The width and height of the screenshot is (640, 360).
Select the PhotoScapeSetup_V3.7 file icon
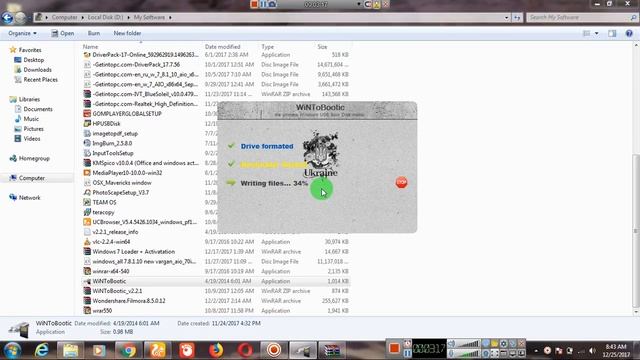(87, 192)
